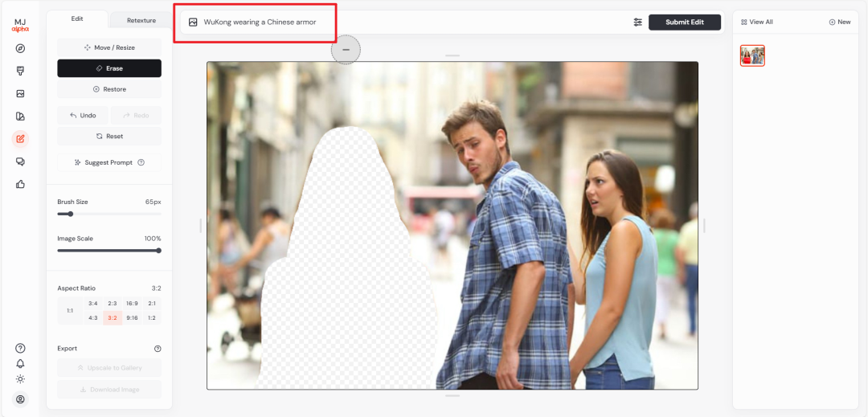Click Download Image button

point(109,390)
